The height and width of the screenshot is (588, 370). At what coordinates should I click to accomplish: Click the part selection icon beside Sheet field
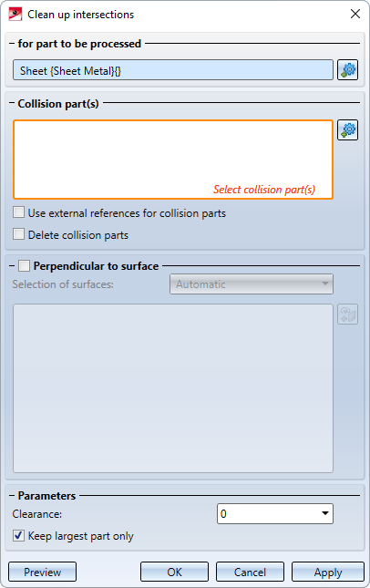click(x=347, y=70)
